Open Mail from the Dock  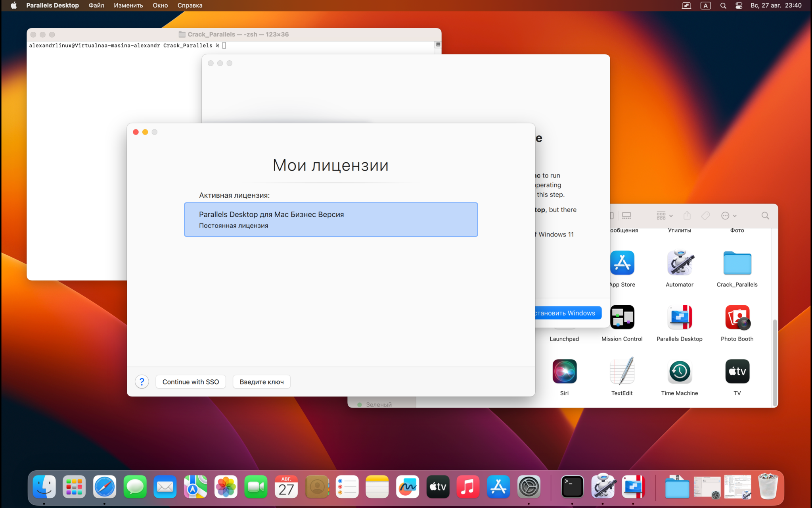[165, 487]
